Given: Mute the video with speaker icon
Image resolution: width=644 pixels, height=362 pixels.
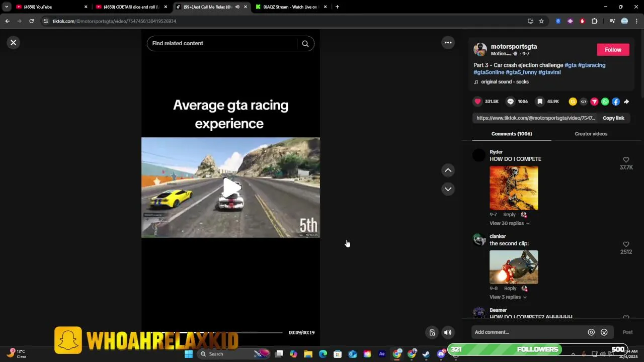Looking at the screenshot, I should pos(448,332).
